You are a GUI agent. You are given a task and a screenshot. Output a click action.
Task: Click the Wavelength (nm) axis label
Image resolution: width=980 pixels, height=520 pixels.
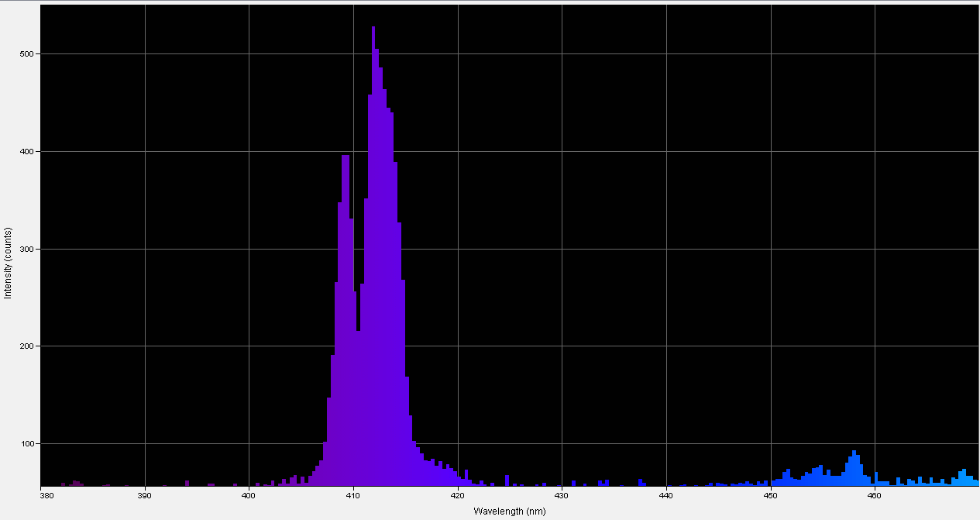point(509,511)
